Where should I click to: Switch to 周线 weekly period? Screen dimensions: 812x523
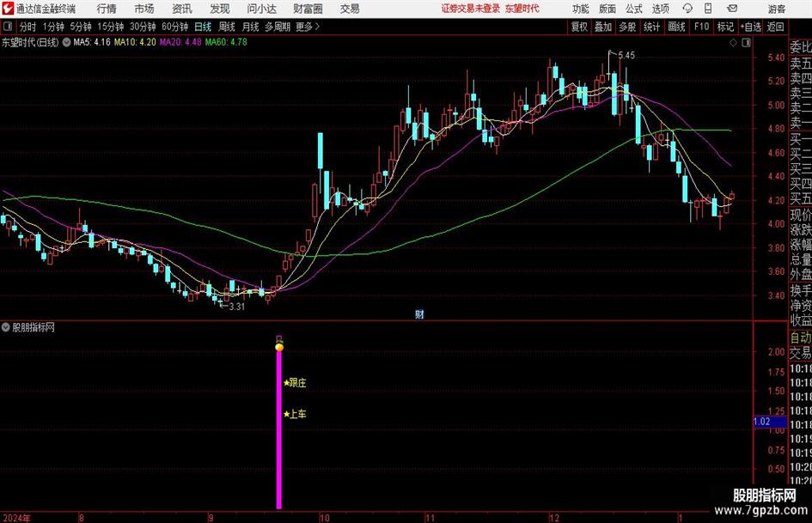[227, 27]
